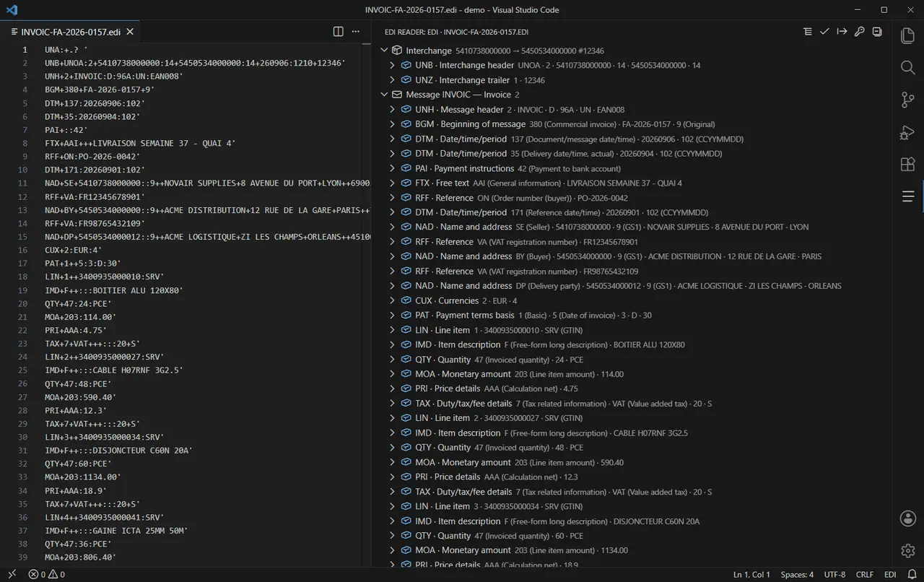Click the key icon in EDI Reader toolbar
This screenshot has width=924, height=582.
pos(860,32)
